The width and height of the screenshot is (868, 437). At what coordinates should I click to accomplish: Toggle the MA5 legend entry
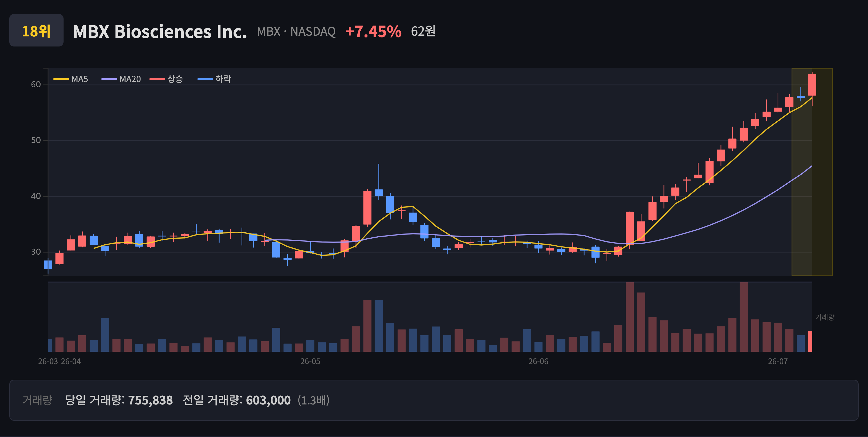click(x=71, y=79)
